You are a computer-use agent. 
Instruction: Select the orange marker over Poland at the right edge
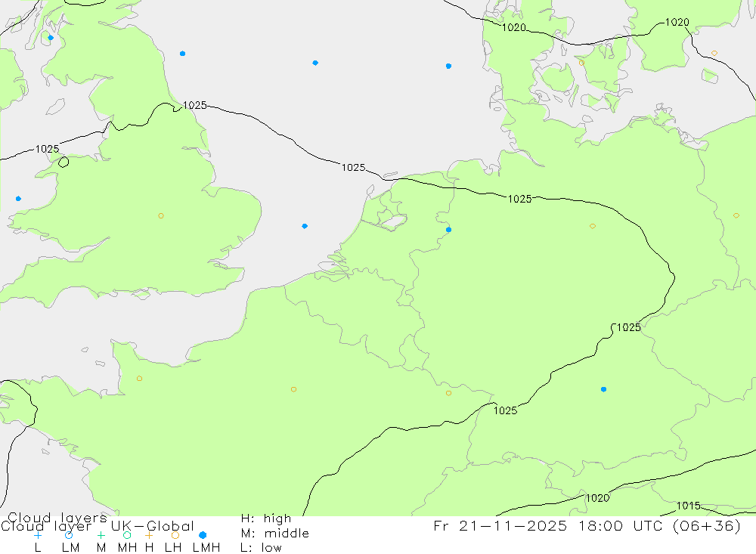click(x=736, y=216)
